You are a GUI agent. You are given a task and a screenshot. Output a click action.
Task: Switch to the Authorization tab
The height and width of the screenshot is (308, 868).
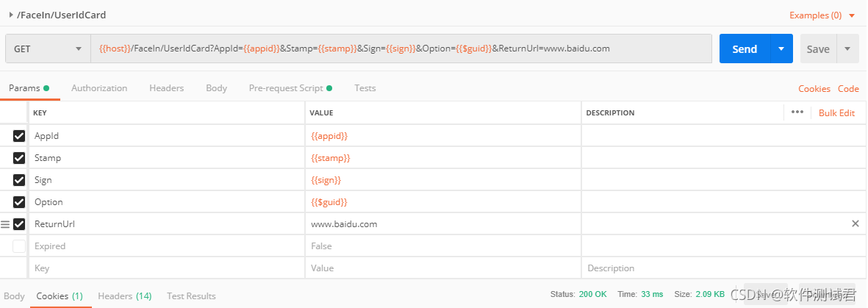(99, 88)
